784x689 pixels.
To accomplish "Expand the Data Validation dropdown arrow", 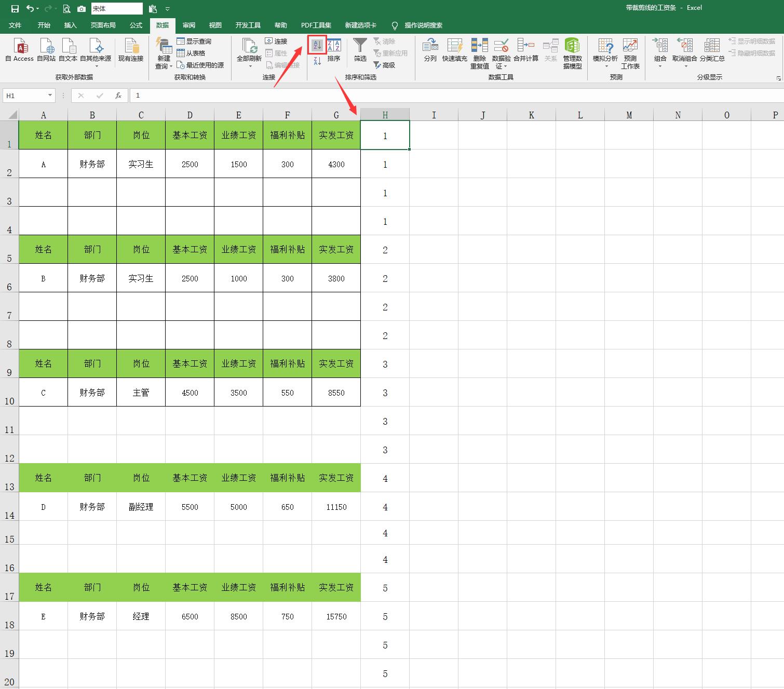I will 505,66.
